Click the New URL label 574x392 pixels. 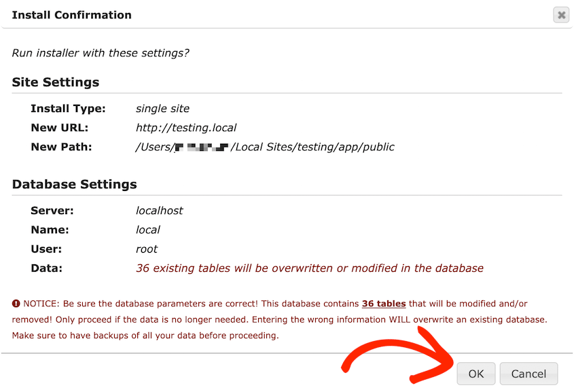click(x=60, y=128)
